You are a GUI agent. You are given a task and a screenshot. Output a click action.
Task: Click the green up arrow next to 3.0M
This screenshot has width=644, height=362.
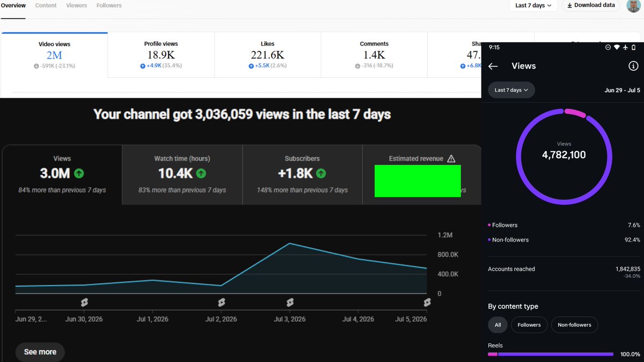coord(79,173)
